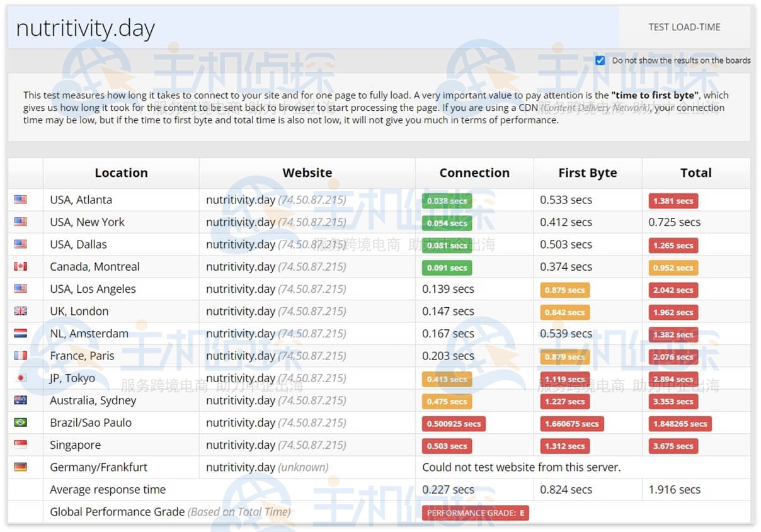The image size is (761, 532).
Task: Click the Location column header
Action: (121, 173)
